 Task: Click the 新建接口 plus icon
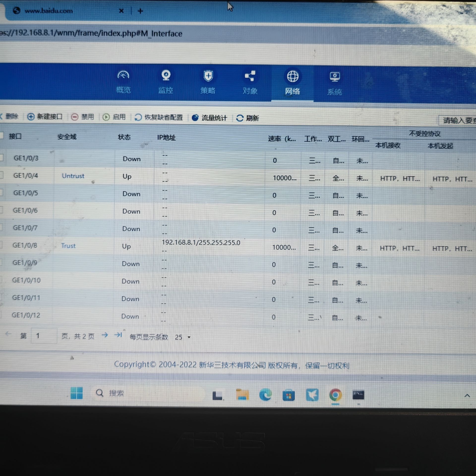[31, 117]
